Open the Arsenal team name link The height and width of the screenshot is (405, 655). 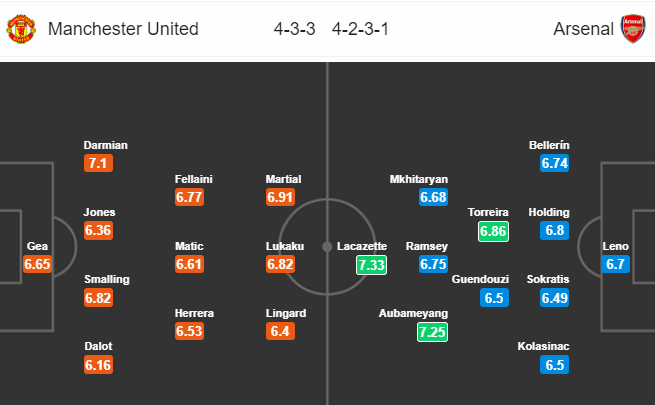pyautogui.click(x=583, y=29)
